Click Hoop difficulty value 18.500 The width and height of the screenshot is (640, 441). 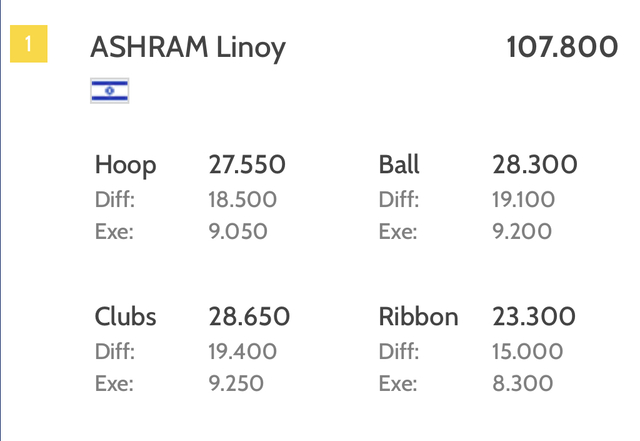click(x=242, y=200)
